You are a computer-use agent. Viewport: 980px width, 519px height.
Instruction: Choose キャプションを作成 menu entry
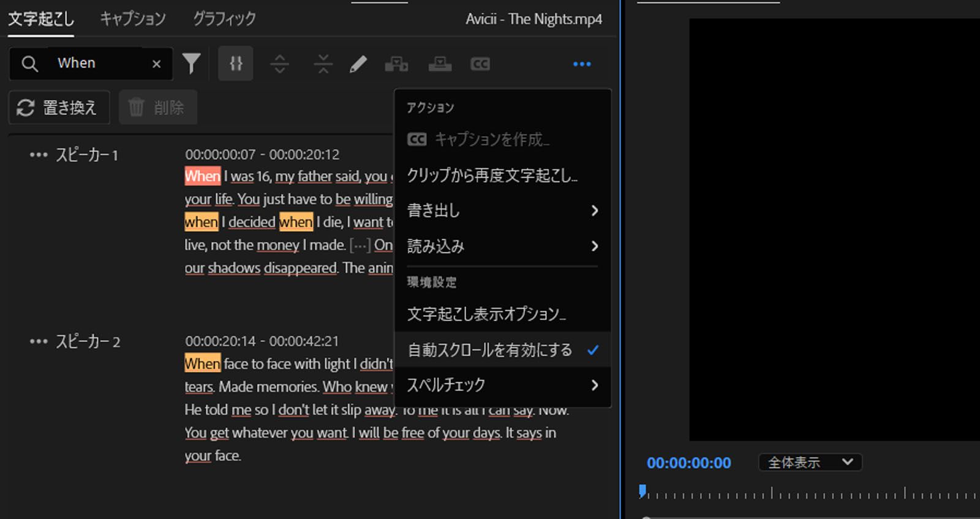click(502, 140)
